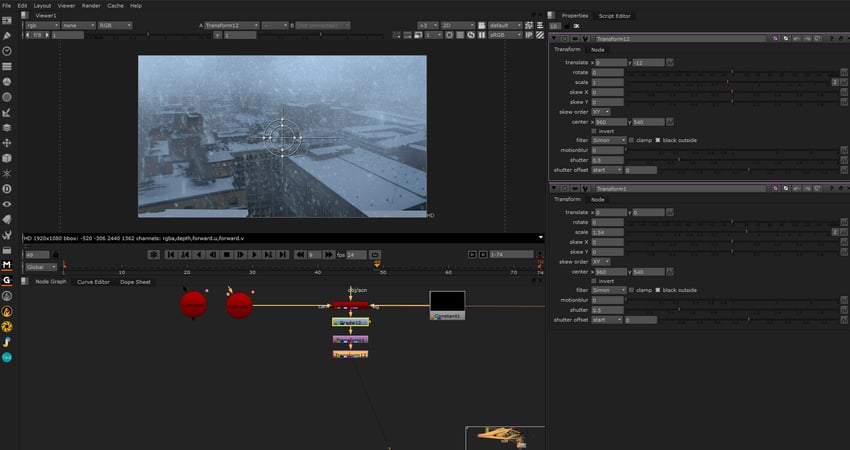Expand the Global timeline range dropdown
Image resolution: width=850 pixels, height=450 pixels.
coord(40,267)
